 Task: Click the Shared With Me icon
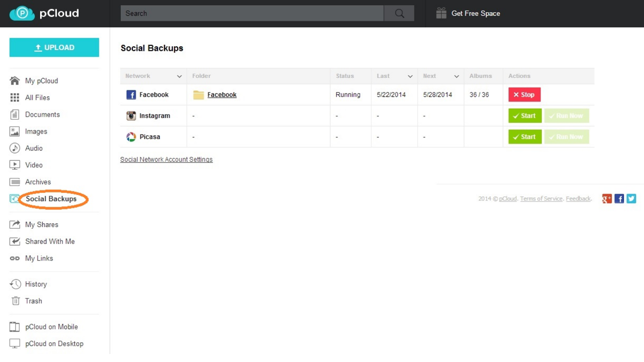[x=15, y=241]
